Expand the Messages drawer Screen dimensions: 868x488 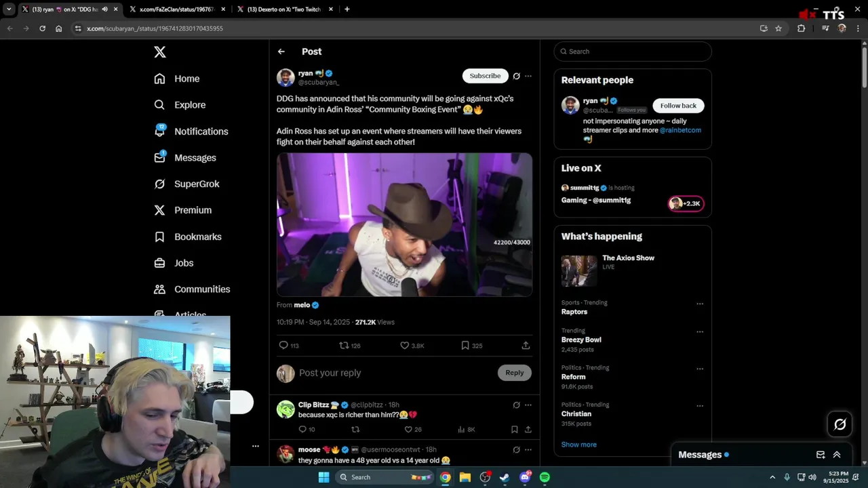[837, 455]
